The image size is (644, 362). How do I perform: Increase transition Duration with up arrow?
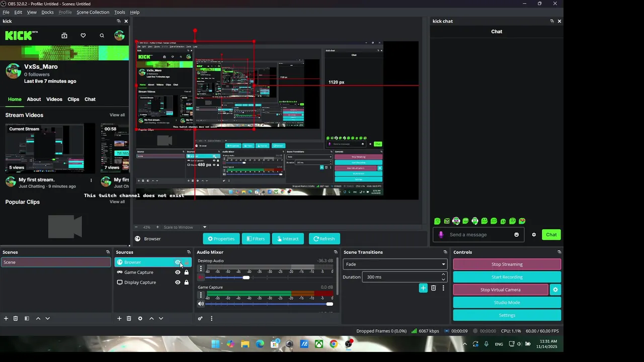pyautogui.click(x=443, y=275)
